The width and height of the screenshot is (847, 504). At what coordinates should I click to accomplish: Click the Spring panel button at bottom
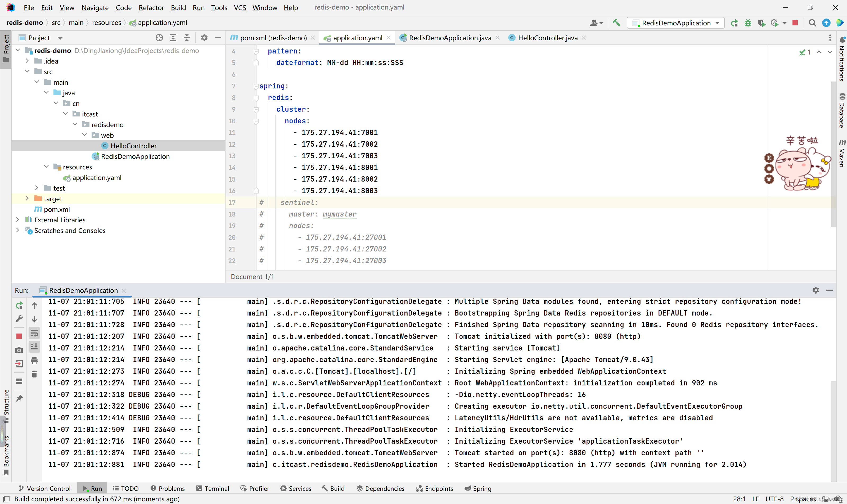pyautogui.click(x=479, y=488)
